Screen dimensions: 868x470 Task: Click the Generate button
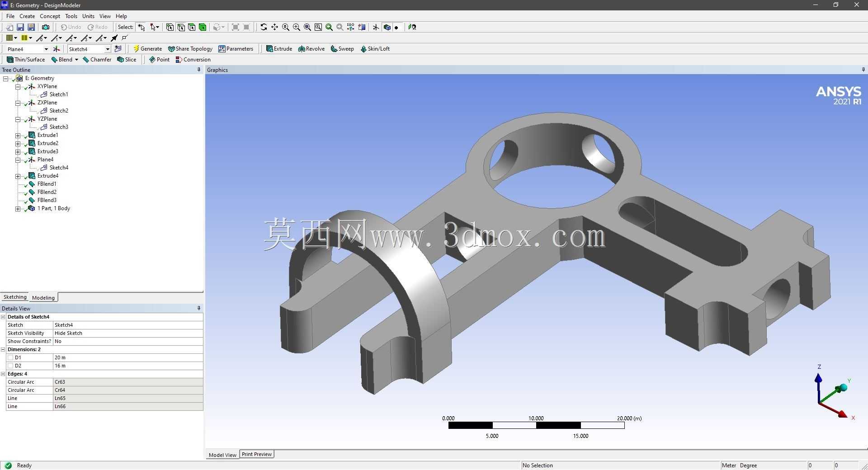coord(147,49)
